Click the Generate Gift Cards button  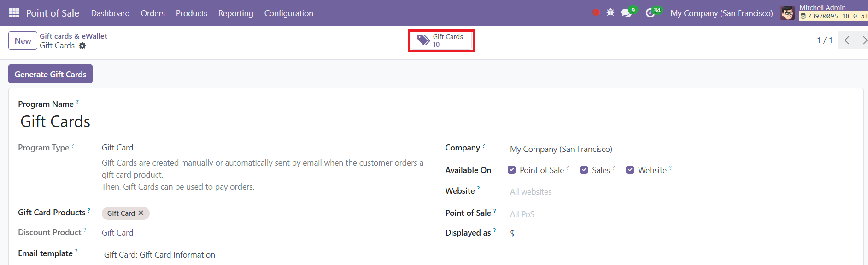click(x=50, y=74)
